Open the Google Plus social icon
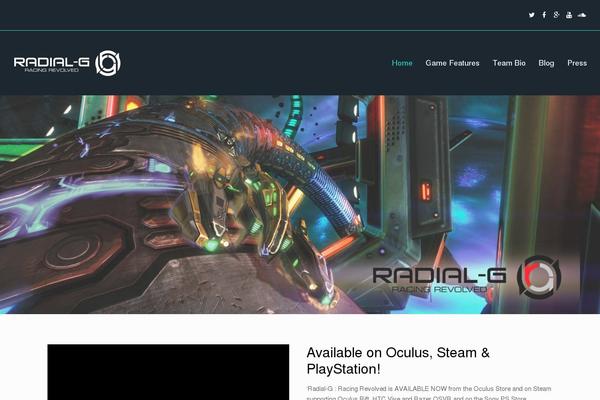This screenshot has width=600, height=400. (556, 15)
